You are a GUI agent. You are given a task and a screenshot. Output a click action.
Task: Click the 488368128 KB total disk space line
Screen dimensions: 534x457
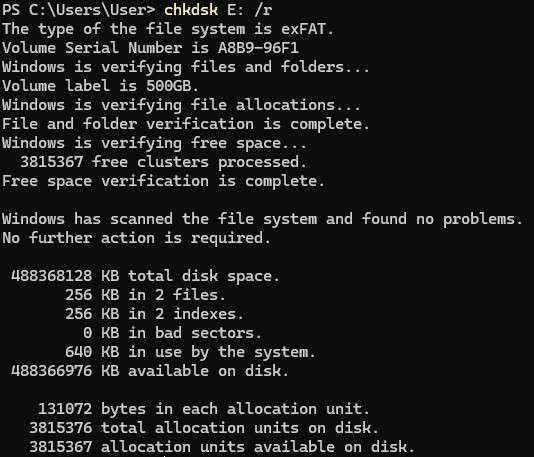tap(145, 276)
